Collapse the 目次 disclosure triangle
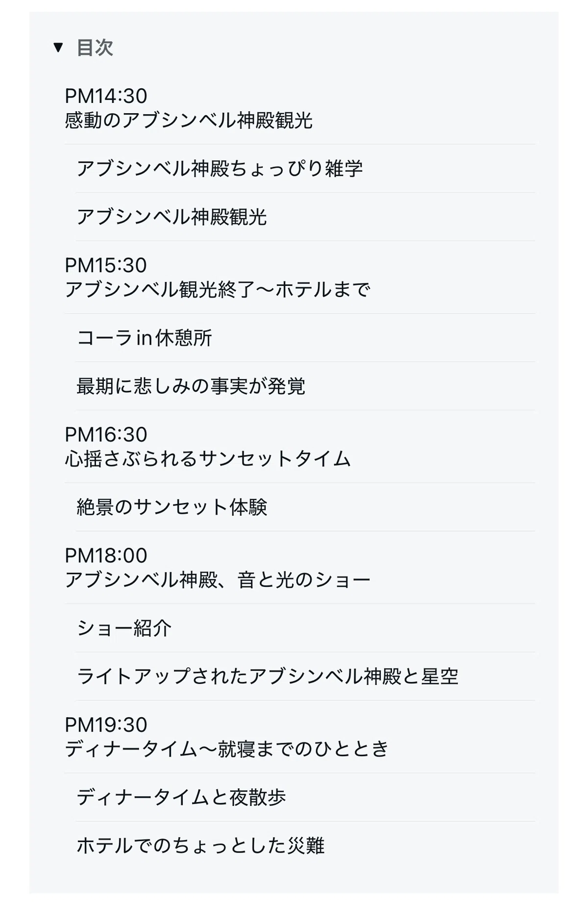The image size is (588, 904). (x=58, y=48)
